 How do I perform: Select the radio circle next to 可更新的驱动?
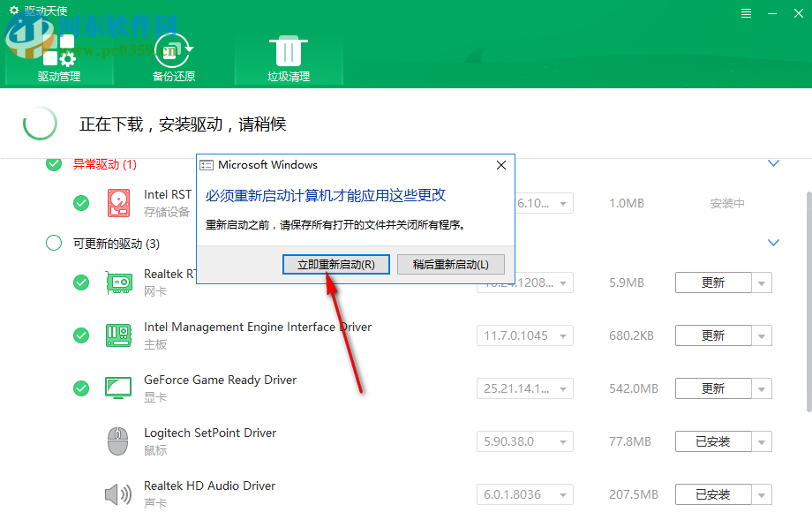point(52,243)
